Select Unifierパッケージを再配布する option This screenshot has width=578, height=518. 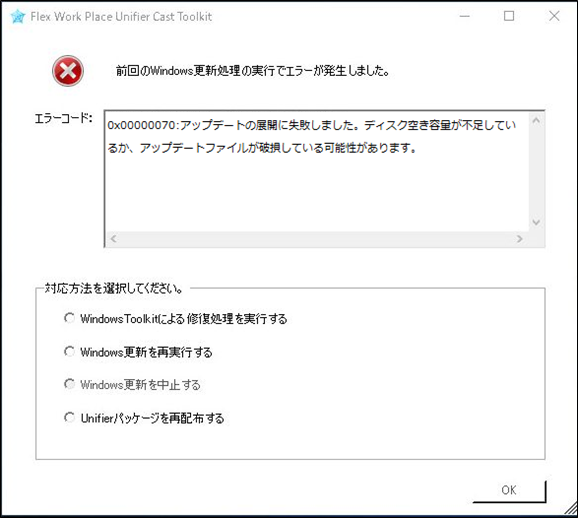click(69, 418)
